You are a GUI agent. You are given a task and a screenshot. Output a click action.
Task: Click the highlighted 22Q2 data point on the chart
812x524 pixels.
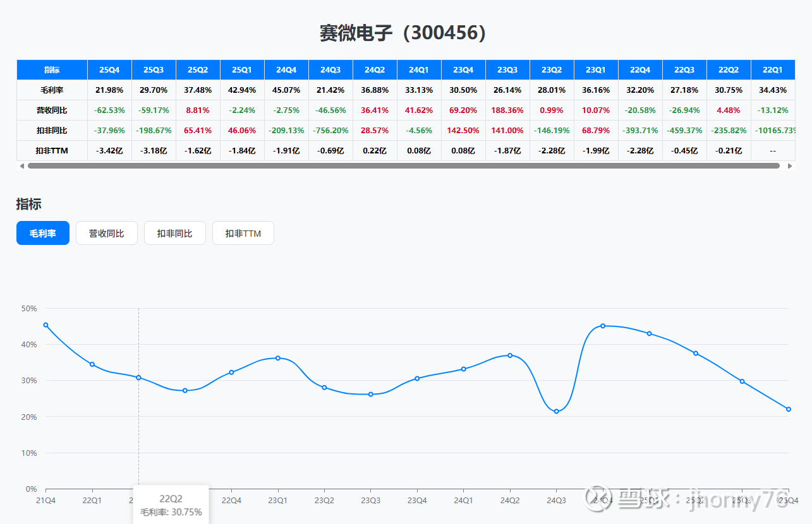point(138,378)
